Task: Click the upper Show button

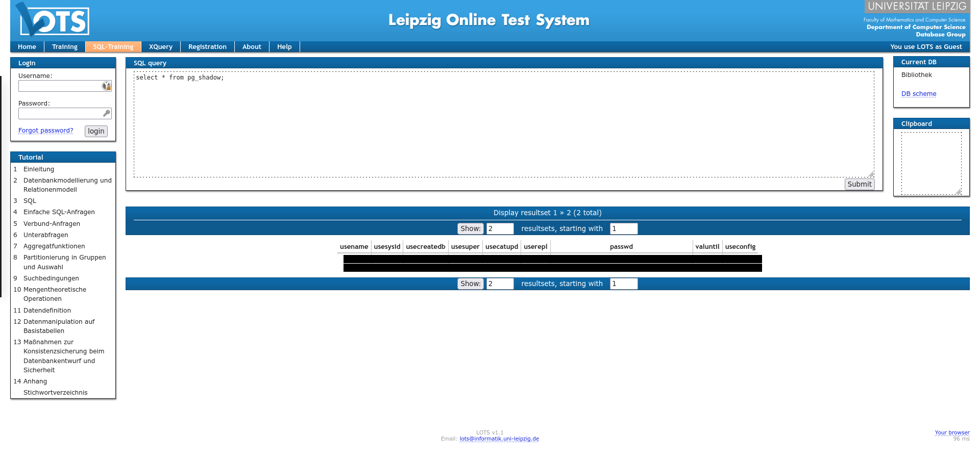Action: (471, 228)
